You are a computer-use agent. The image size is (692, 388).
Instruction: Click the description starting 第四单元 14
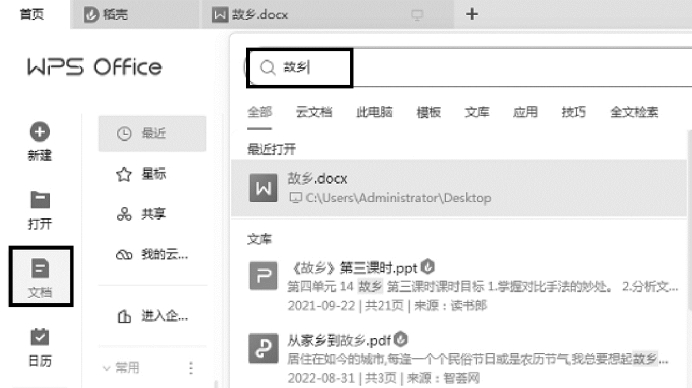[483, 287]
